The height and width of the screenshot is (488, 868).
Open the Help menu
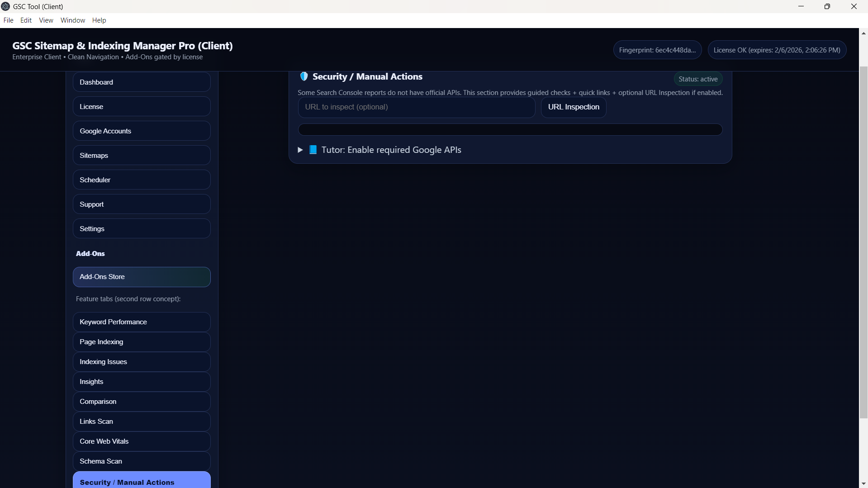99,20
